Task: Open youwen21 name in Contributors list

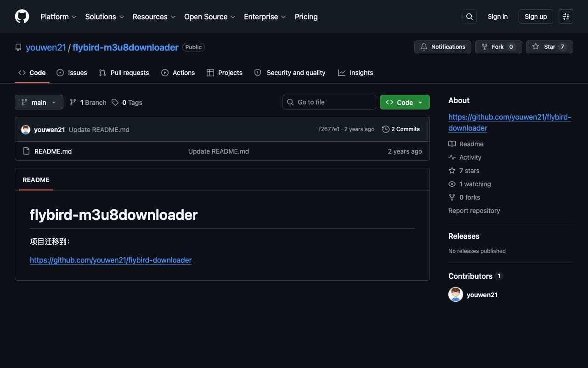Action: tap(482, 295)
